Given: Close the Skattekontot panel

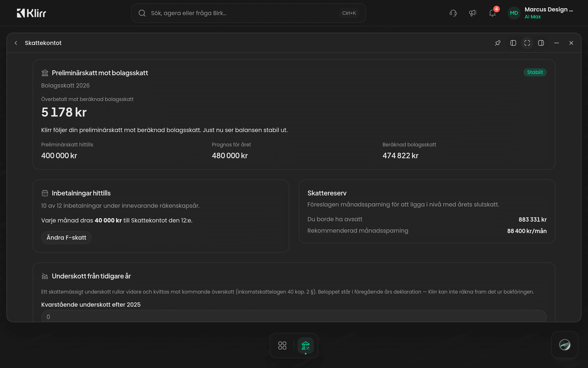Looking at the screenshot, I should (571, 43).
